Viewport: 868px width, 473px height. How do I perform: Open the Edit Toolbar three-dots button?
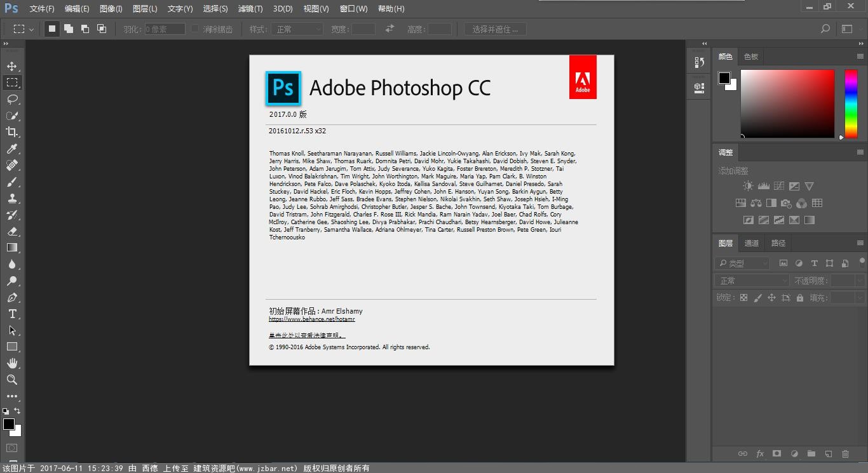12,396
